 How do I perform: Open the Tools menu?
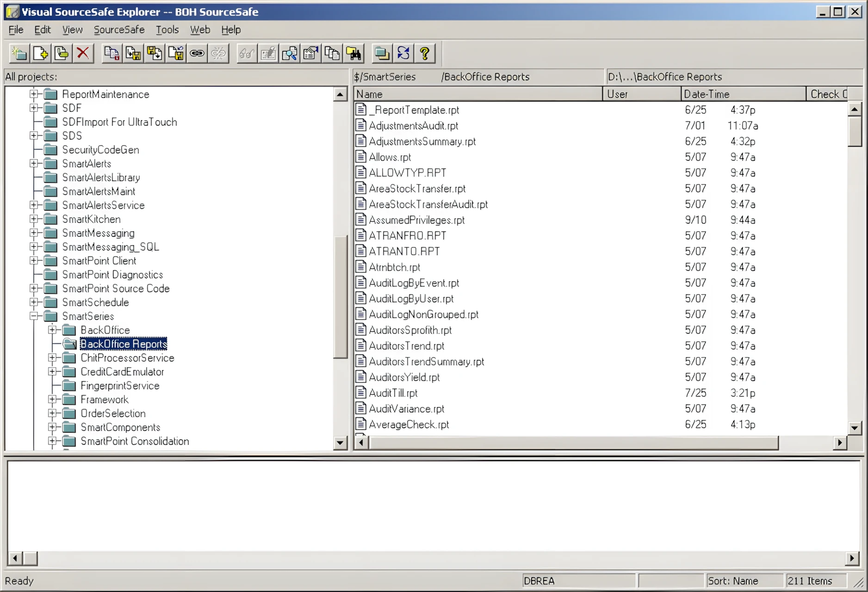pyautogui.click(x=167, y=30)
